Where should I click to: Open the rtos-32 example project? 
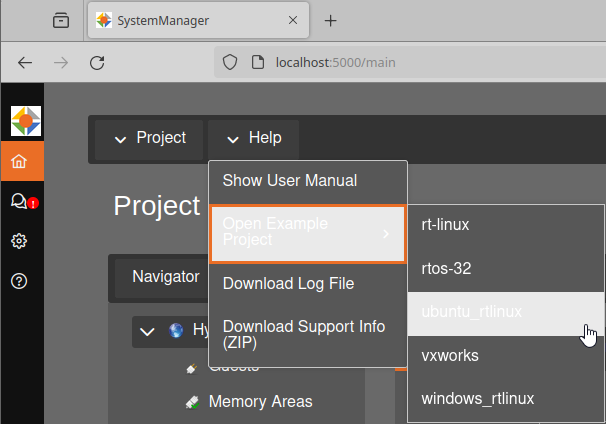point(506,269)
